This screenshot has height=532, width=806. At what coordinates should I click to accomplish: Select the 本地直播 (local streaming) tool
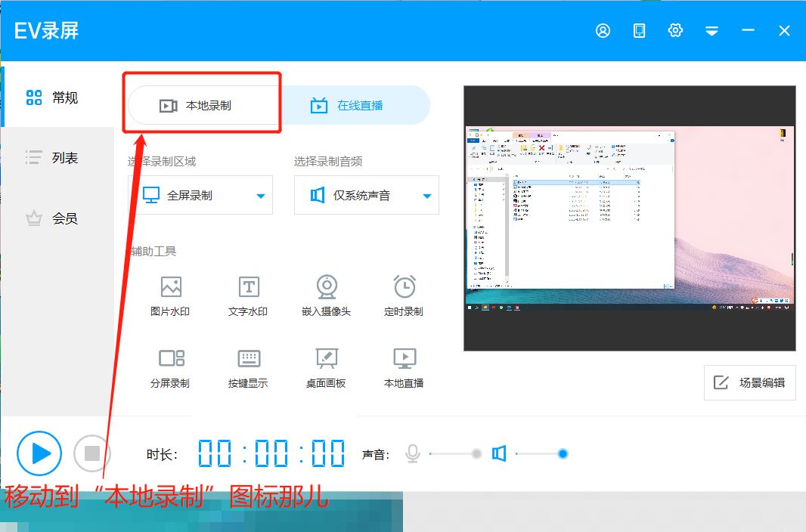403,367
